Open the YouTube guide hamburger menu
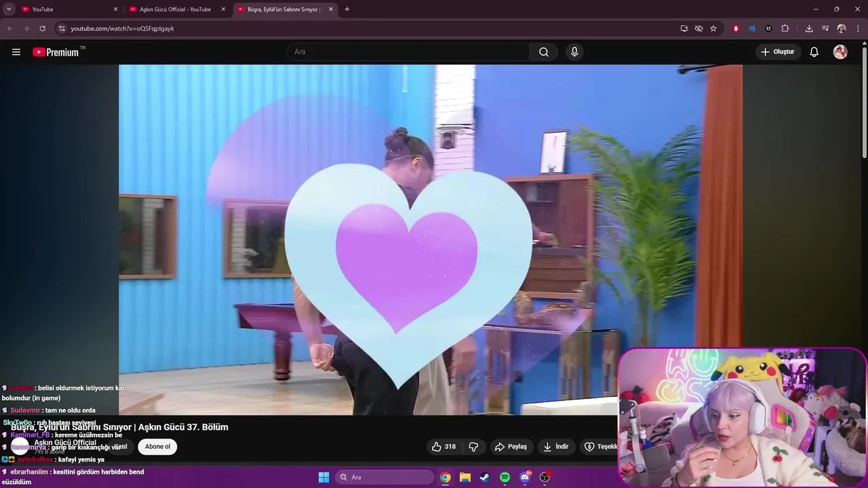Screen dimensions: 868x488 [x=16, y=52]
